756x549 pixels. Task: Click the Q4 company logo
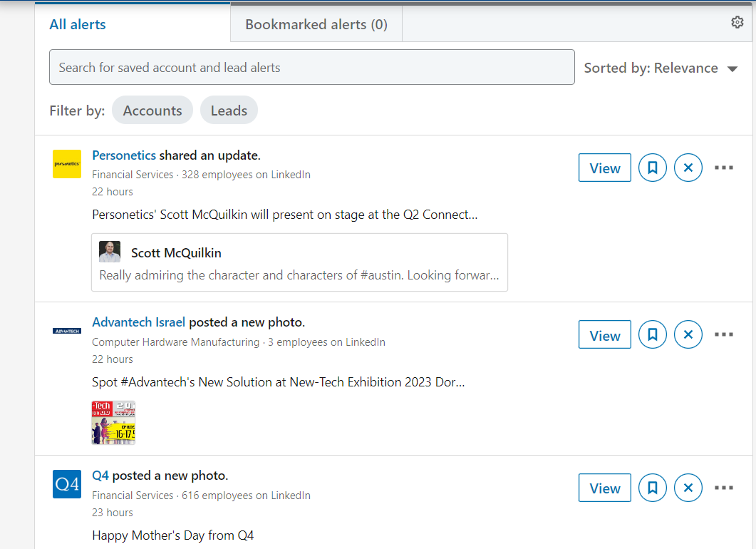[67, 484]
